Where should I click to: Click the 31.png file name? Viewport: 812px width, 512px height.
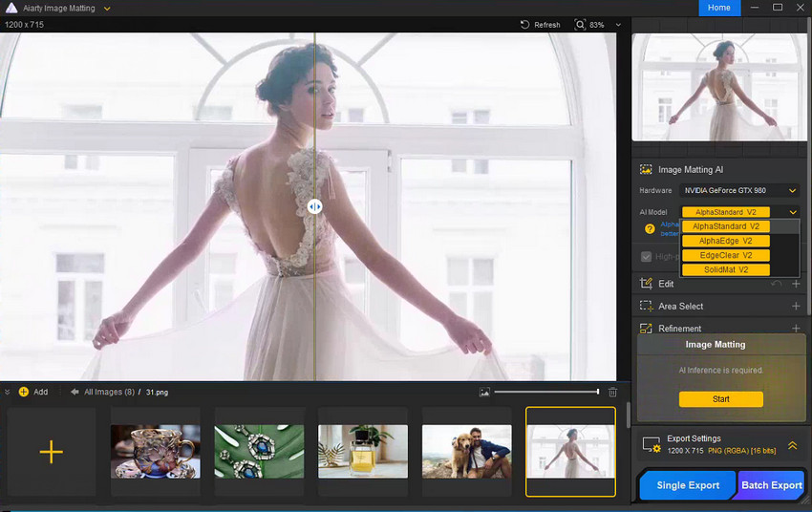click(x=157, y=393)
